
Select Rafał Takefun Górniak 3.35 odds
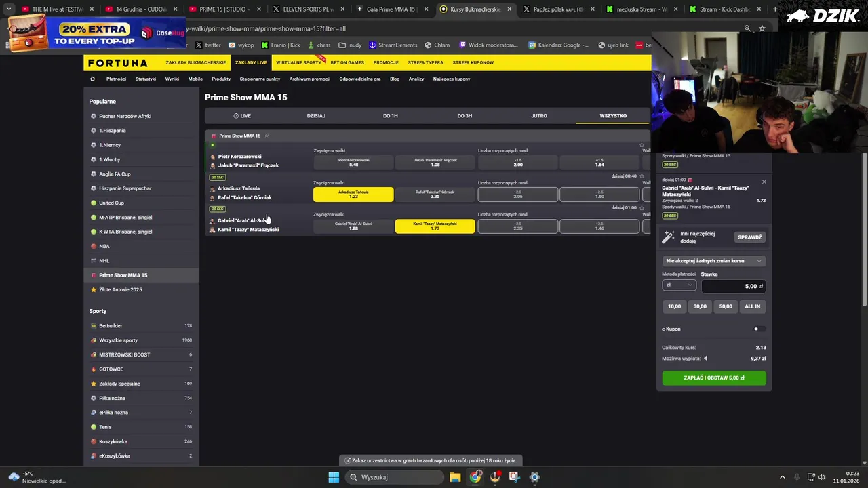pyautogui.click(x=435, y=195)
